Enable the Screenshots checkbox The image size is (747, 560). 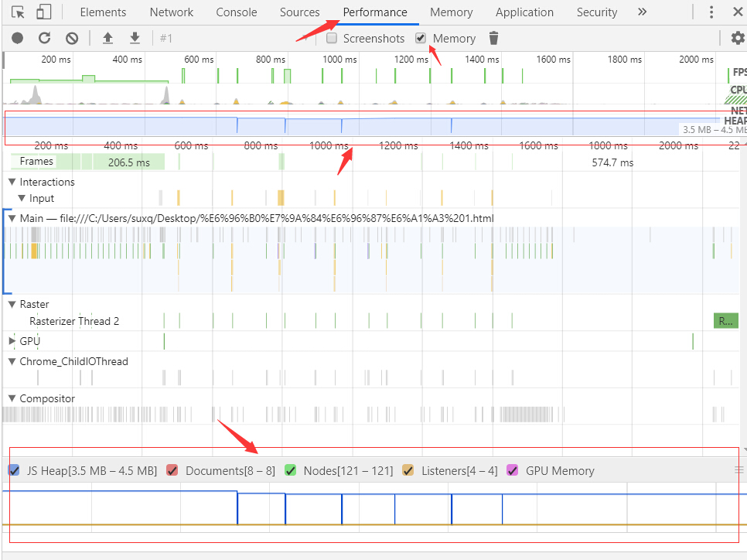332,38
